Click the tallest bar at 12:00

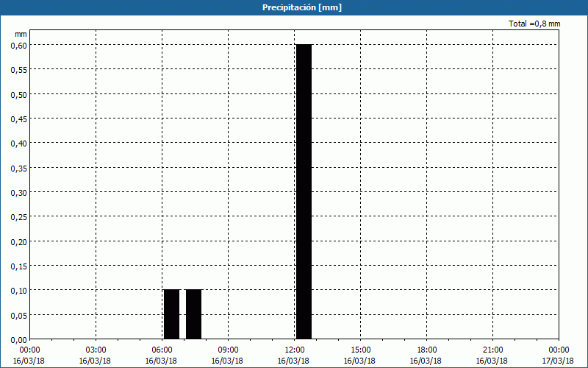tap(304, 192)
